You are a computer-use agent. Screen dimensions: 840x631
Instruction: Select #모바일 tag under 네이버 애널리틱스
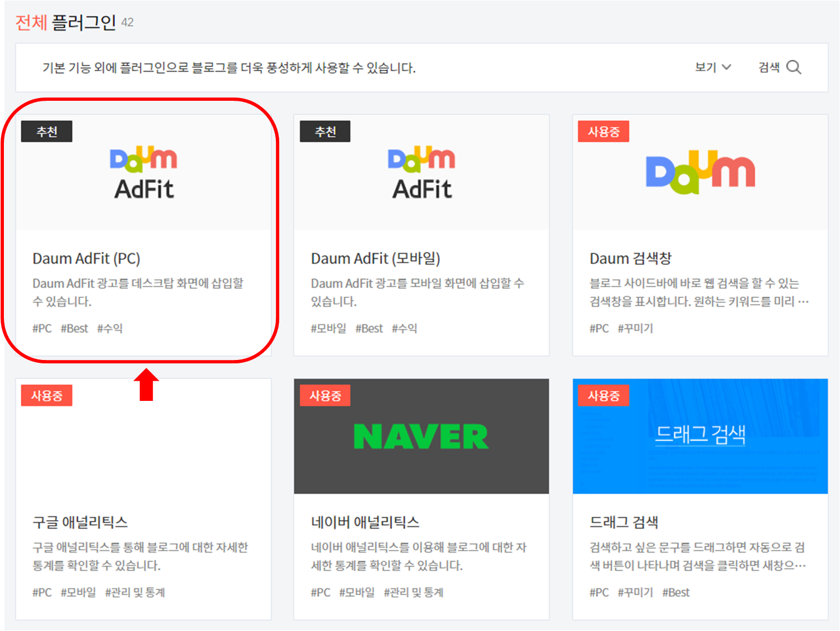357,592
